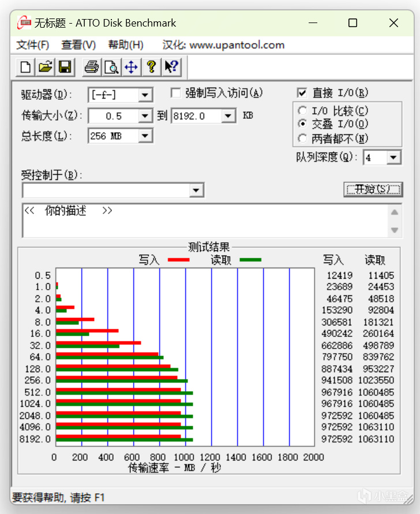
Task: Click the 8192.0 row label in chart
Action: pos(35,439)
